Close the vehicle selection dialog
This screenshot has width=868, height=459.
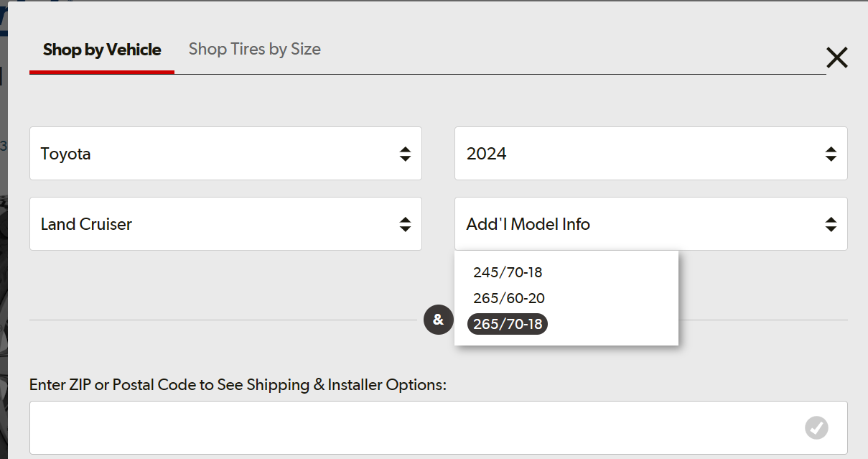coord(837,57)
